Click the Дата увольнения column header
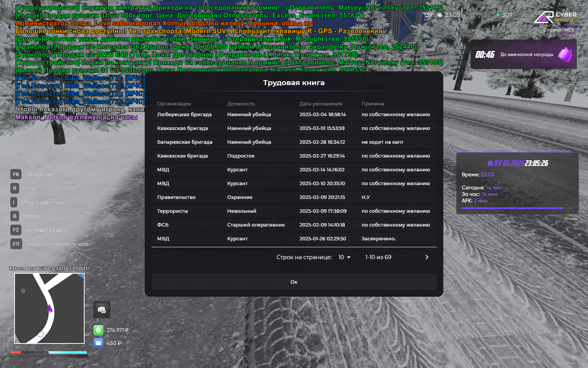588x368 pixels. tap(321, 104)
